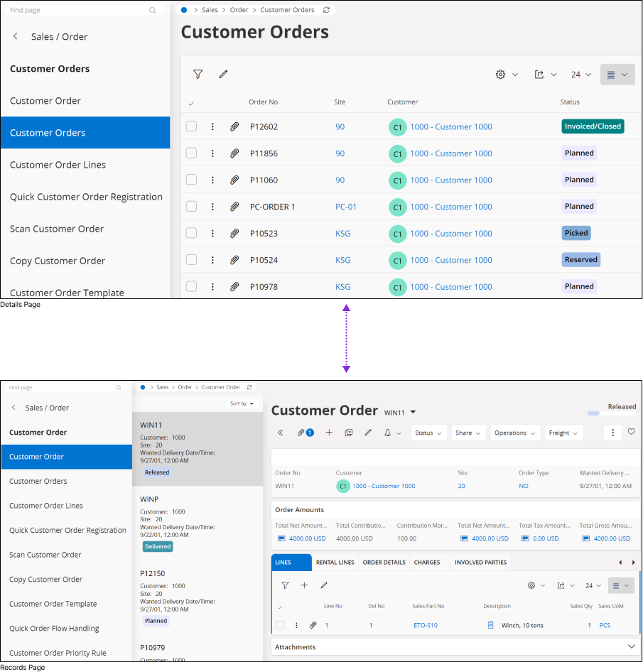Click attachment paperclip for order P12602

tap(234, 126)
